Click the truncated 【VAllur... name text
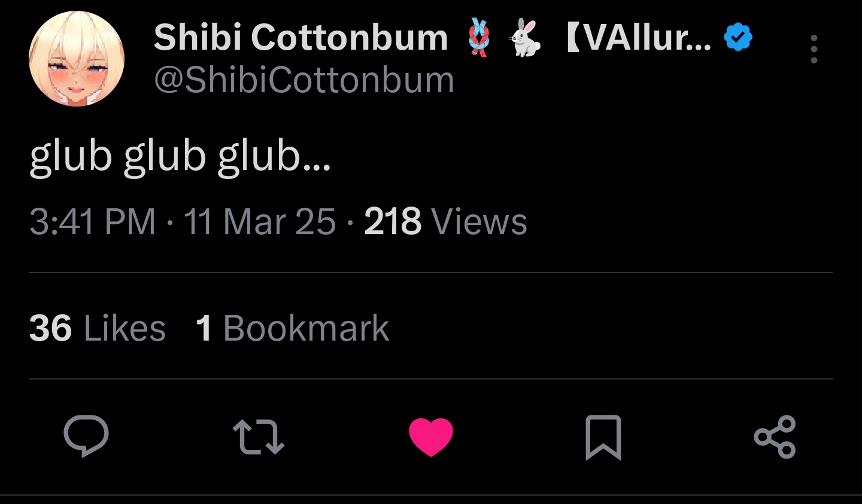 pos(638,37)
